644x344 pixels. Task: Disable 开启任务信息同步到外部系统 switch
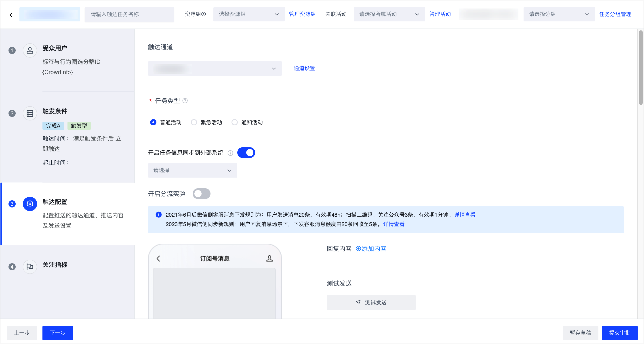(x=246, y=153)
